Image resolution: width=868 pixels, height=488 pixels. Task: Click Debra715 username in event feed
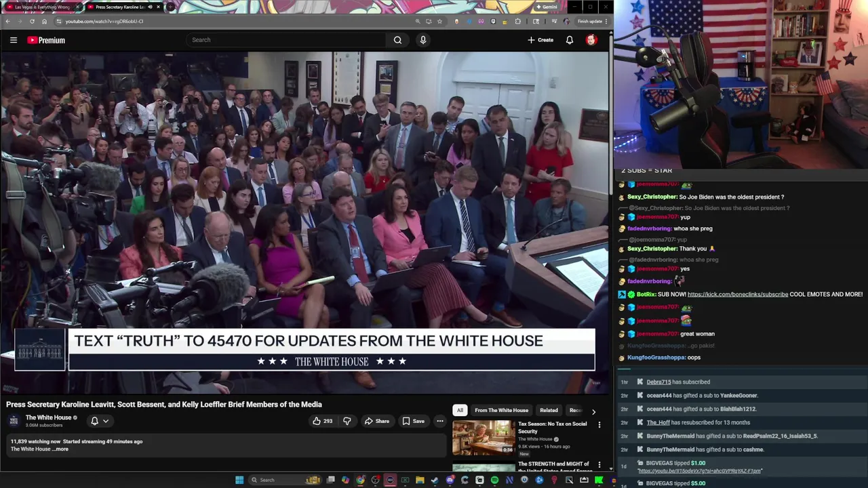point(658,382)
